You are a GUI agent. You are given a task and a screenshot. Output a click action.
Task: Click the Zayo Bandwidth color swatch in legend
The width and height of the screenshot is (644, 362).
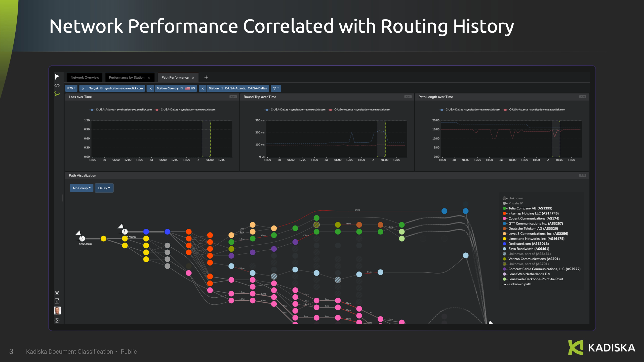pos(504,249)
